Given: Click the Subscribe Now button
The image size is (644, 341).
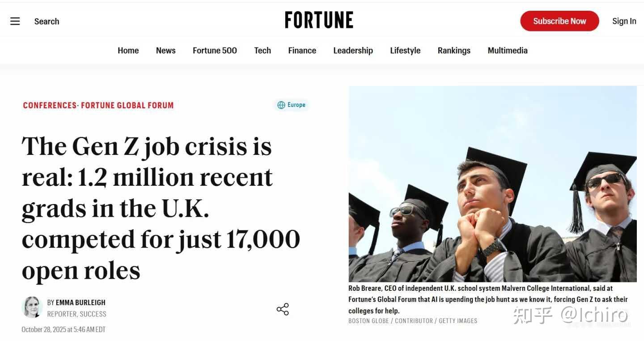Looking at the screenshot, I should coord(559,21).
